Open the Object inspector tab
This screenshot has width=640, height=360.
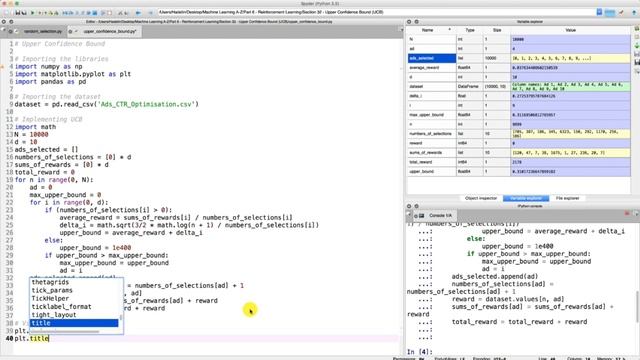(481, 198)
